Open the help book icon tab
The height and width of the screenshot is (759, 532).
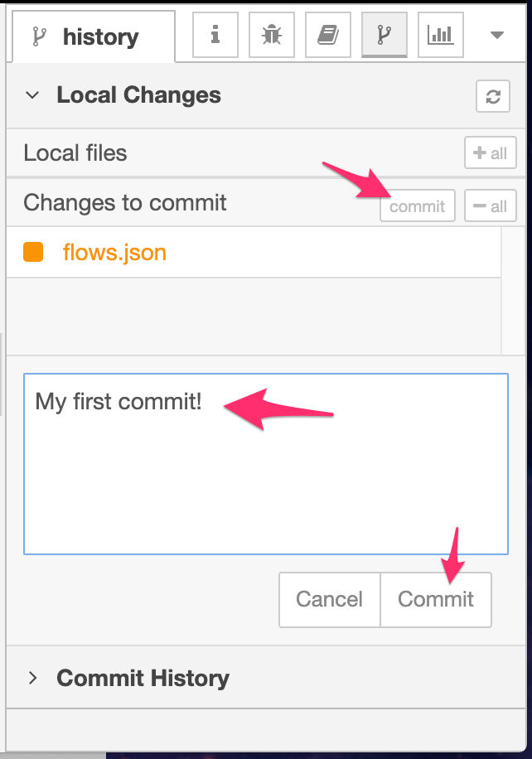[x=327, y=35]
